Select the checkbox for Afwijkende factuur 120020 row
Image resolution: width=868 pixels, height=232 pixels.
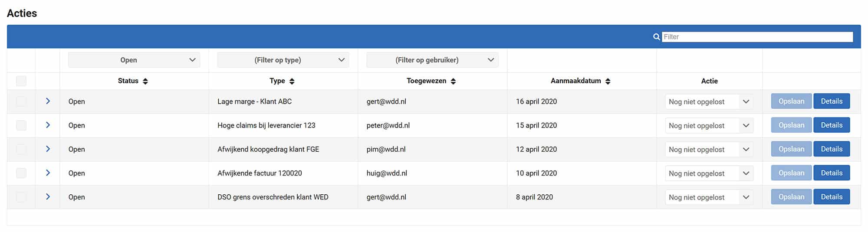pos(21,173)
